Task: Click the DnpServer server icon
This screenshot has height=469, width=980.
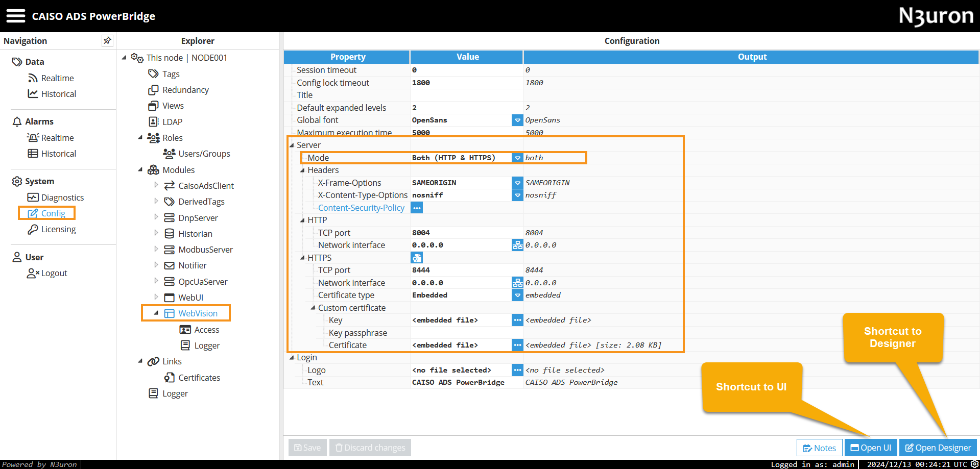Action: pos(170,218)
